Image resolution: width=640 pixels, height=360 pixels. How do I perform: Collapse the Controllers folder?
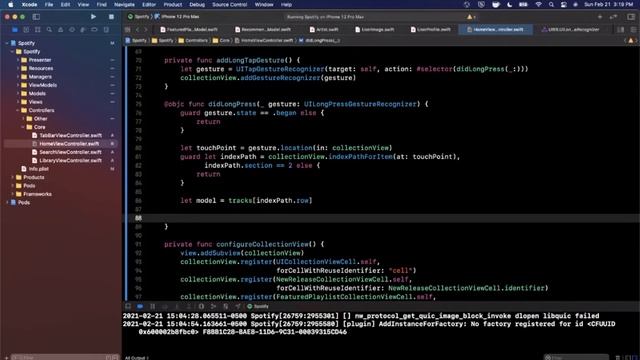pos(18,110)
